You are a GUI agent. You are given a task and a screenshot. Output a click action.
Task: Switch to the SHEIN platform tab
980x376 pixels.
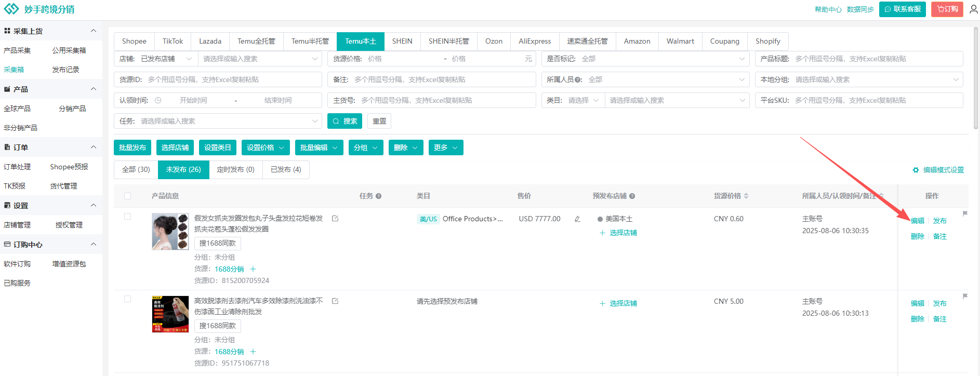(x=402, y=42)
